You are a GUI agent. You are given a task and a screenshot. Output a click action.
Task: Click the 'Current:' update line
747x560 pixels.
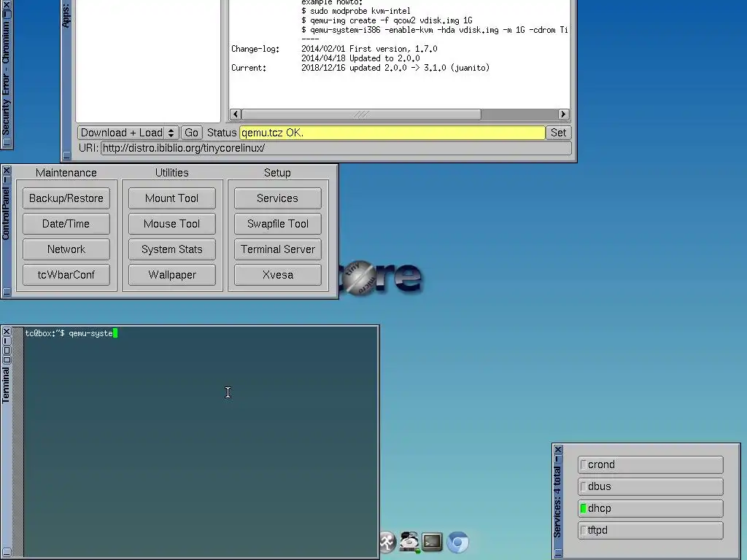click(x=360, y=68)
